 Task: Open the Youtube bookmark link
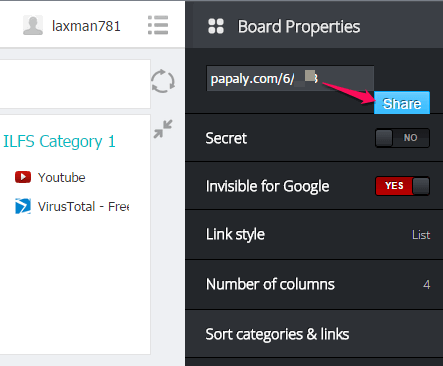[x=62, y=177]
